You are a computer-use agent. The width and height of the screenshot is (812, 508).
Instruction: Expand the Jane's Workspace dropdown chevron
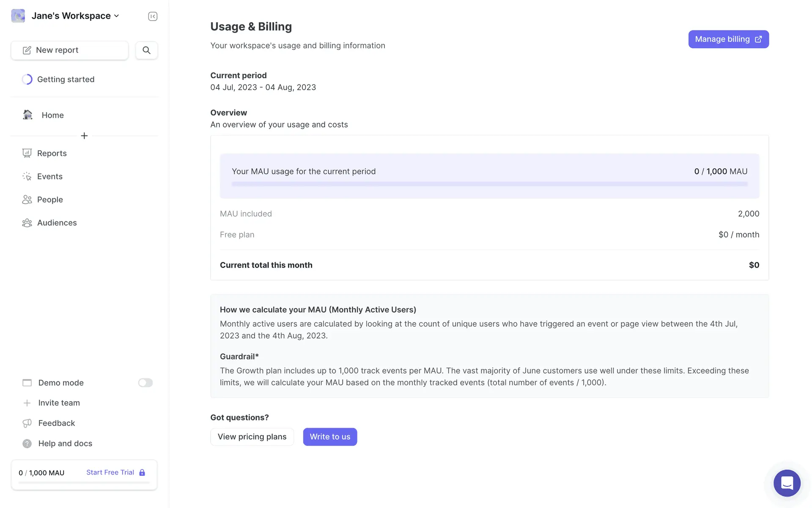pyautogui.click(x=117, y=16)
